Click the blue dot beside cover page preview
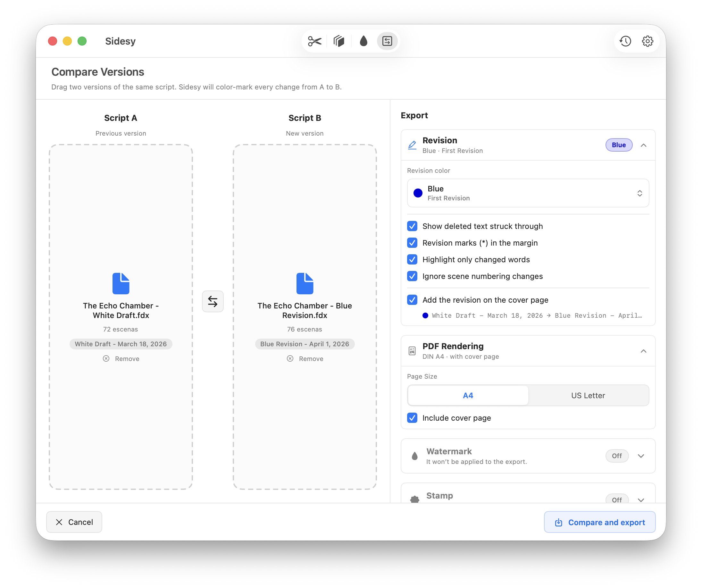Image resolution: width=702 pixels, height=588 pixels. click(425, 315)
